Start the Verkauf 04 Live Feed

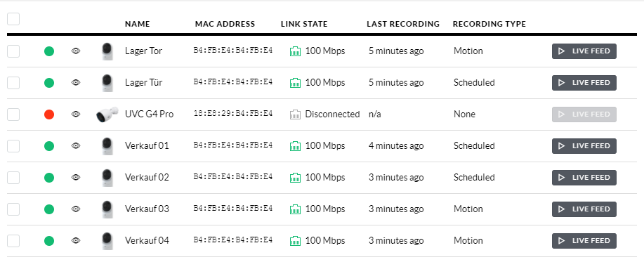[x=584, y=241]
